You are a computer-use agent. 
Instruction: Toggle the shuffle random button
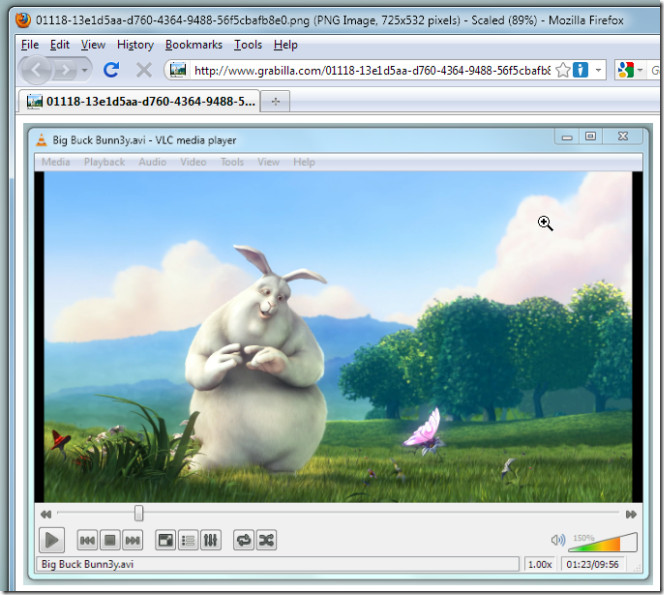pos(266,540)
